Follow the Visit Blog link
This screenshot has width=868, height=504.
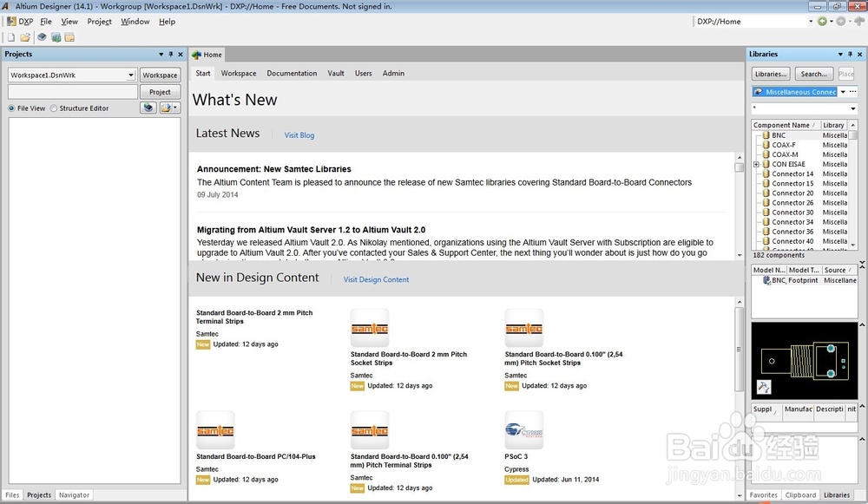point(299,135)
